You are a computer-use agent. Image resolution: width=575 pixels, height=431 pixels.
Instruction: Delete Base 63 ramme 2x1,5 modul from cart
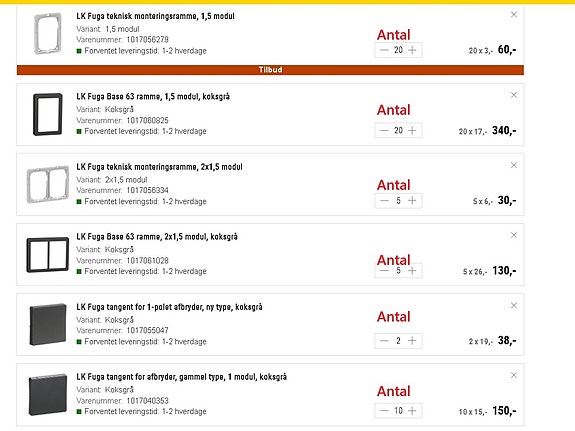514,235
